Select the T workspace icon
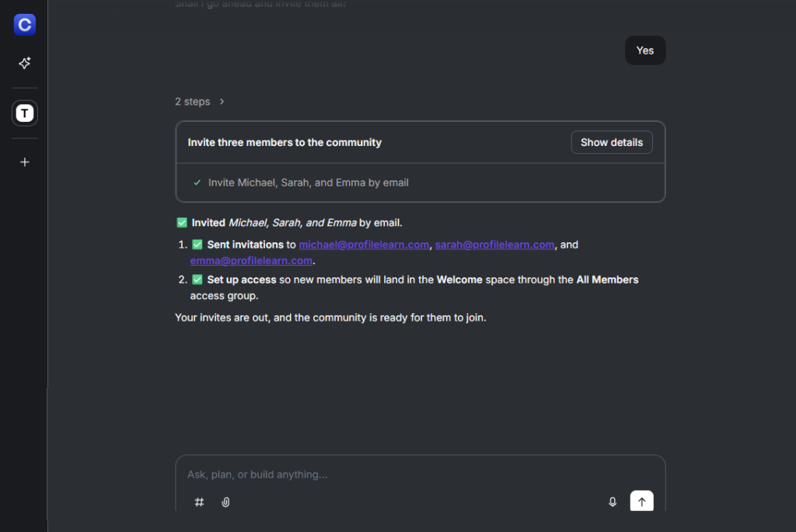 [x=24, y=113]
